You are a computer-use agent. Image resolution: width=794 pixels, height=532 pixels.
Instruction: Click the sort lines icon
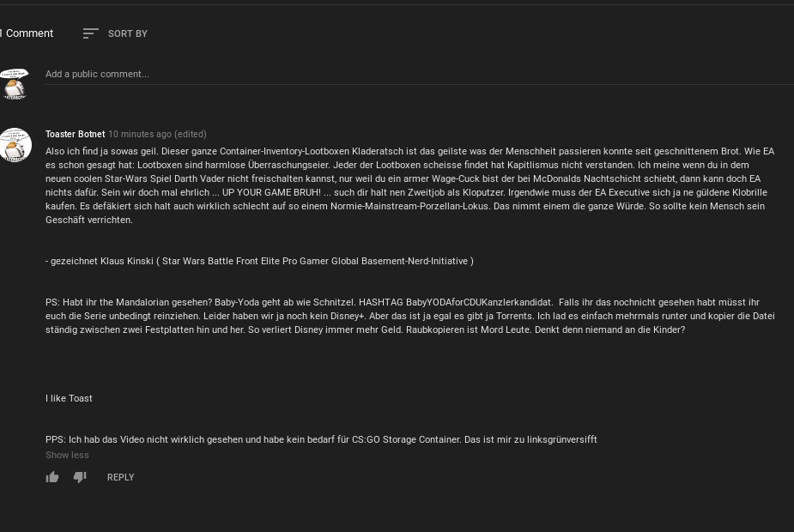91,33
